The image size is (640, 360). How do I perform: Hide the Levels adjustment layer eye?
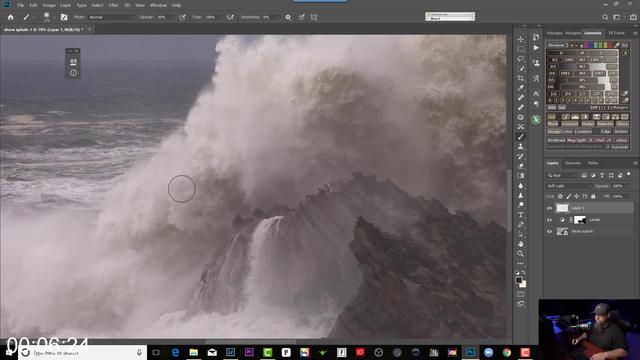tap(549, 220)
